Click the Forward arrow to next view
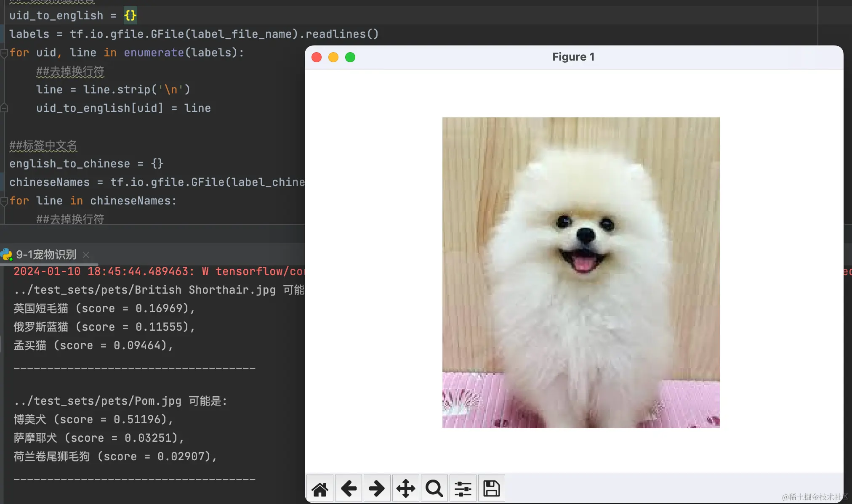The image size is (852, 504). pyautogui.click(x=377, y=488)
